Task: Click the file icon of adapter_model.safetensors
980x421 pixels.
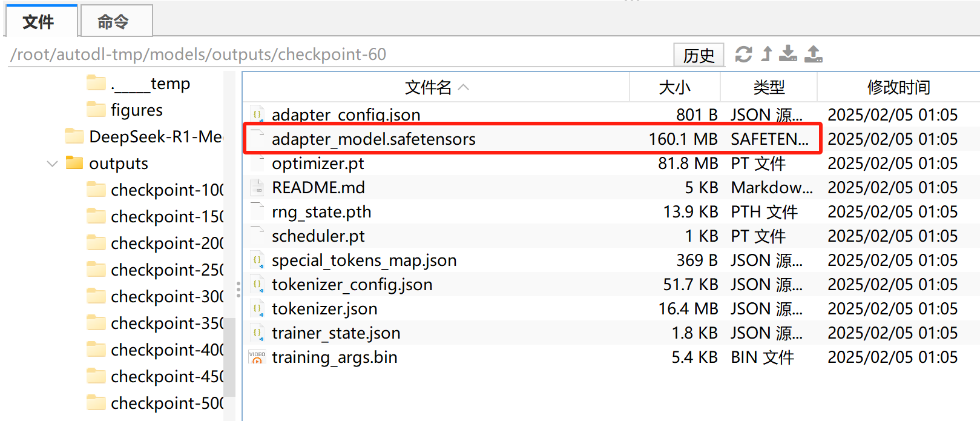Action: click(x=257, y=139)
